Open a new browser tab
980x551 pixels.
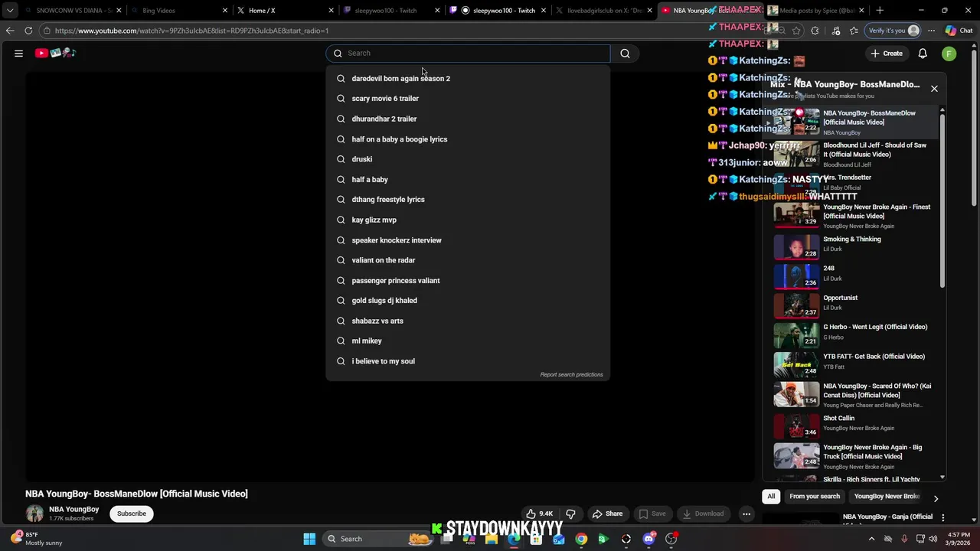point(880,11)
